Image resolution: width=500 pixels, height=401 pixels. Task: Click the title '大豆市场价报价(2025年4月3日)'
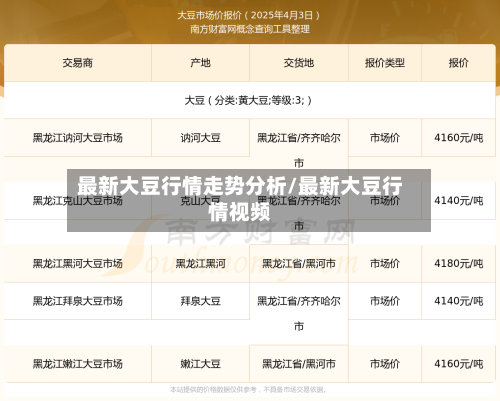point(249,15)
